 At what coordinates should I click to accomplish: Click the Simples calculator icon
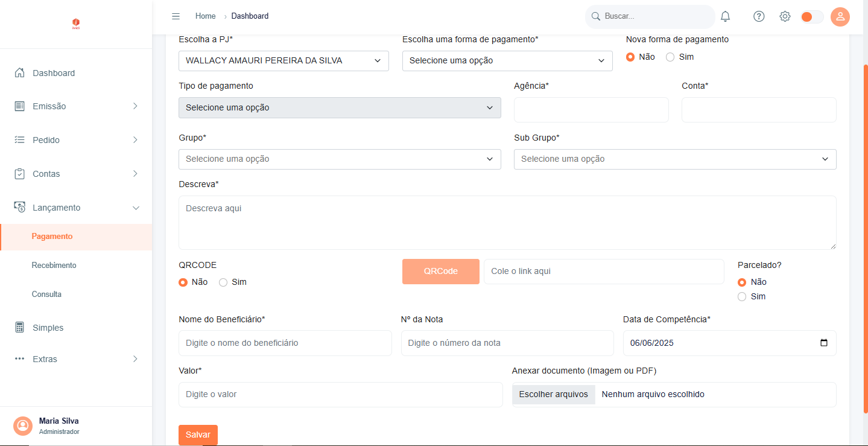(x=20, y=328)
